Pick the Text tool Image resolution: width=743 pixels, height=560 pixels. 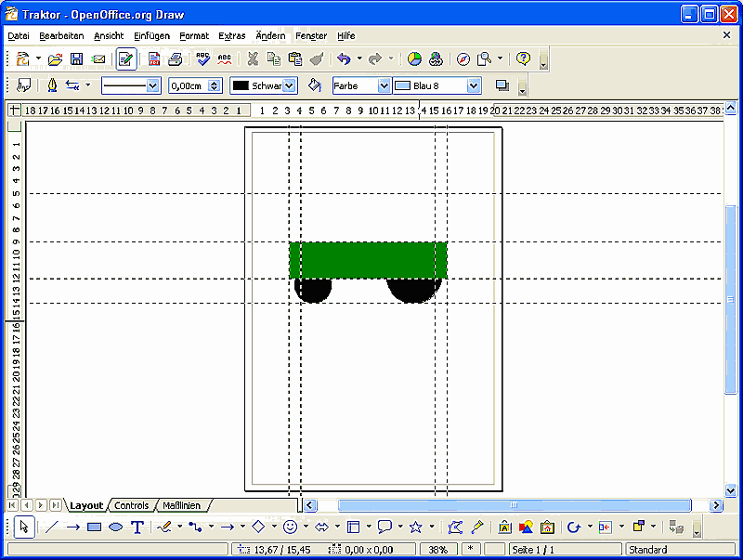click(137, 527)
